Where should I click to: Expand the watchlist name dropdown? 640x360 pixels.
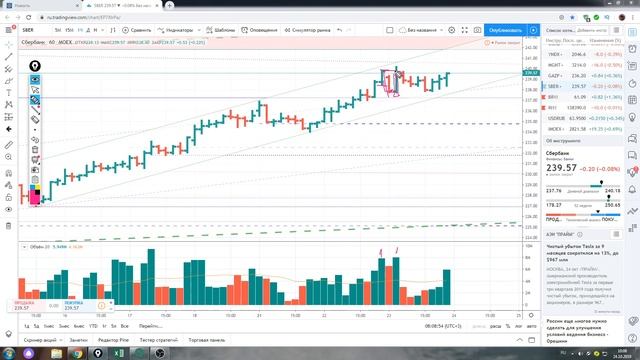[x=560, y=30]
